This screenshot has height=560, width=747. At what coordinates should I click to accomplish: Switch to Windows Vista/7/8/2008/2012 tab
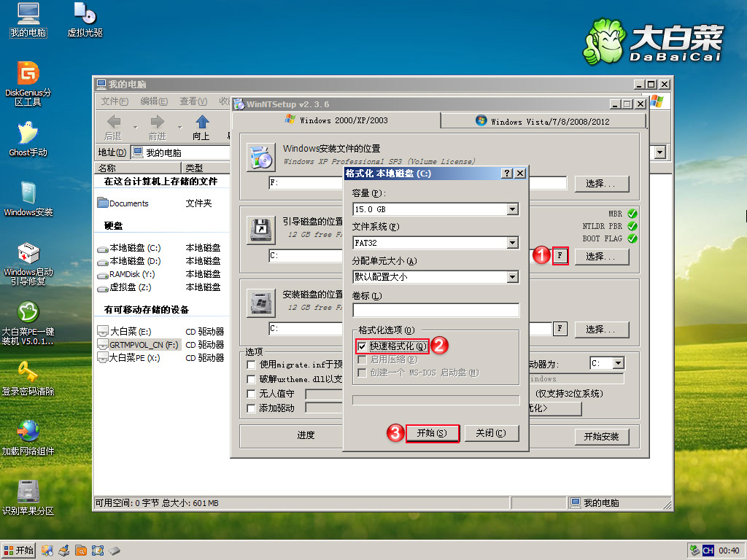point(543,121)
